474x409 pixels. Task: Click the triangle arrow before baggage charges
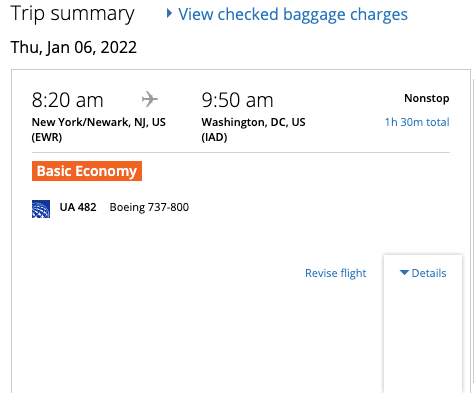(x=169, y=13)
